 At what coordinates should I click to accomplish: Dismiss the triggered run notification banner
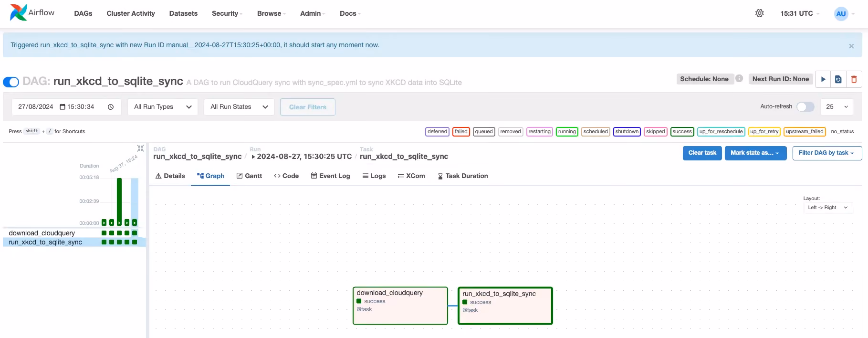point(851,46)
